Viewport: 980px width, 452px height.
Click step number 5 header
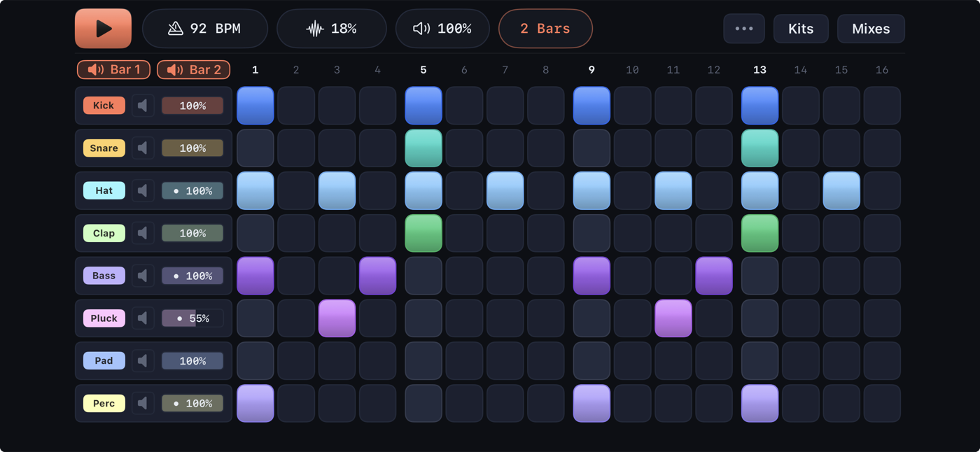pyautogui.click(x=423, y=70)
